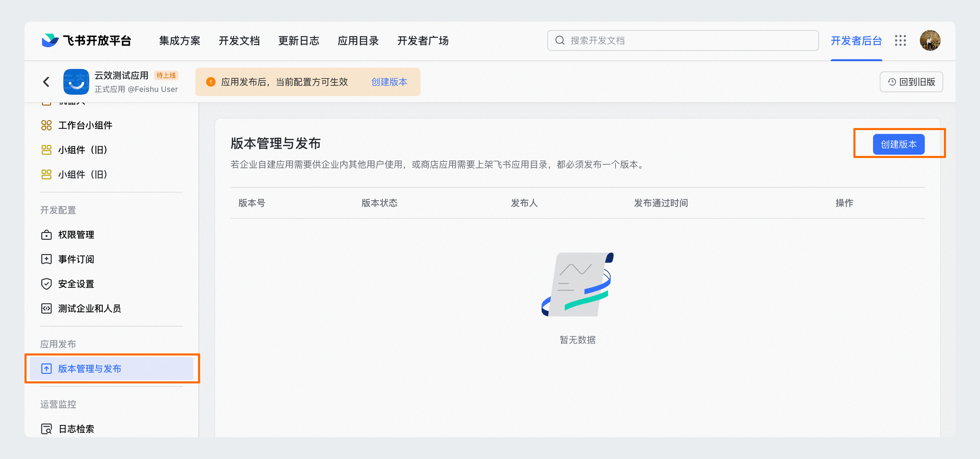
Task: Click the Feishu Open Platform logo
Action: (x=86, y=40)
